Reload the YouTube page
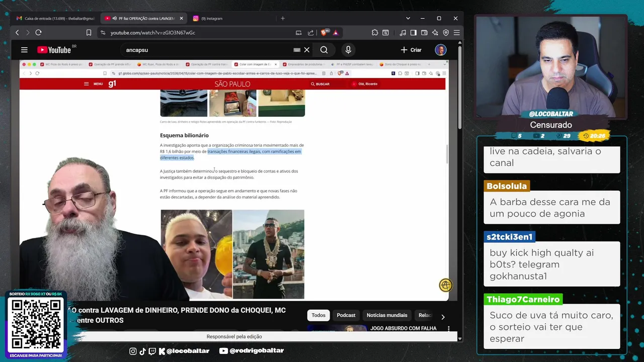This screenshot has width=644, height=362. pyautogui.click(x=38, y=33)
